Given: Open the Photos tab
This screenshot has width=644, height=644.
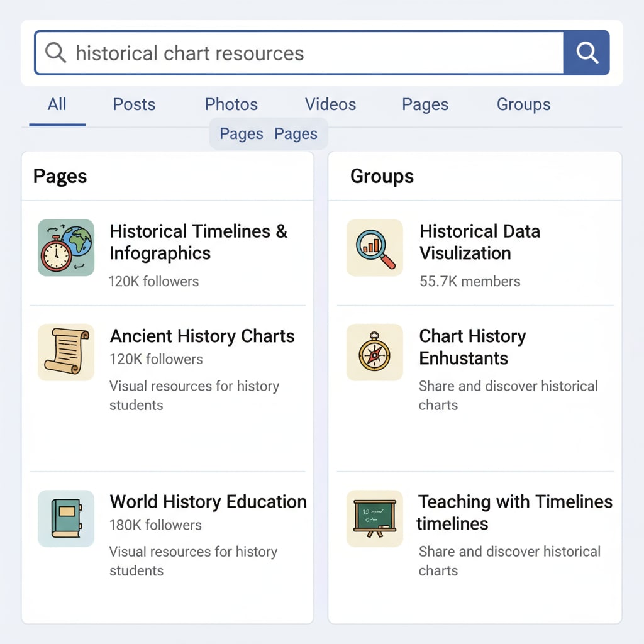Looking at the screenshot, I should (x=231, y=104).
